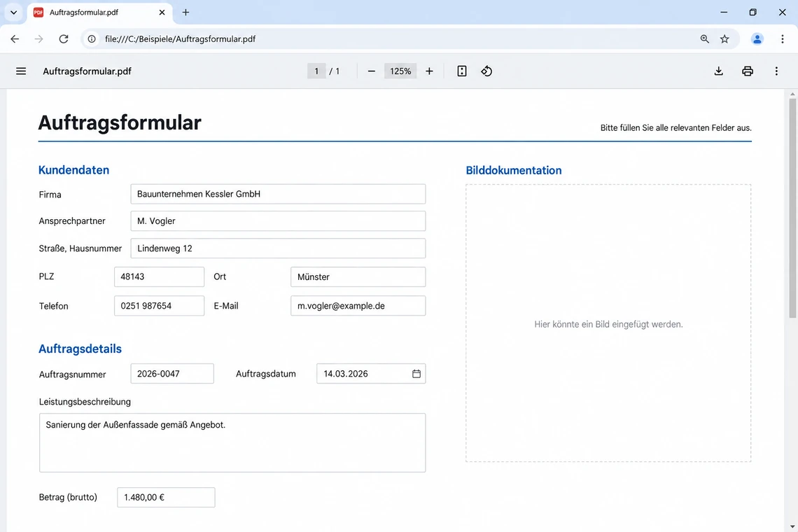The image size is (798, 532).
Task: Open the browser profile avatar
Action: 757,38
